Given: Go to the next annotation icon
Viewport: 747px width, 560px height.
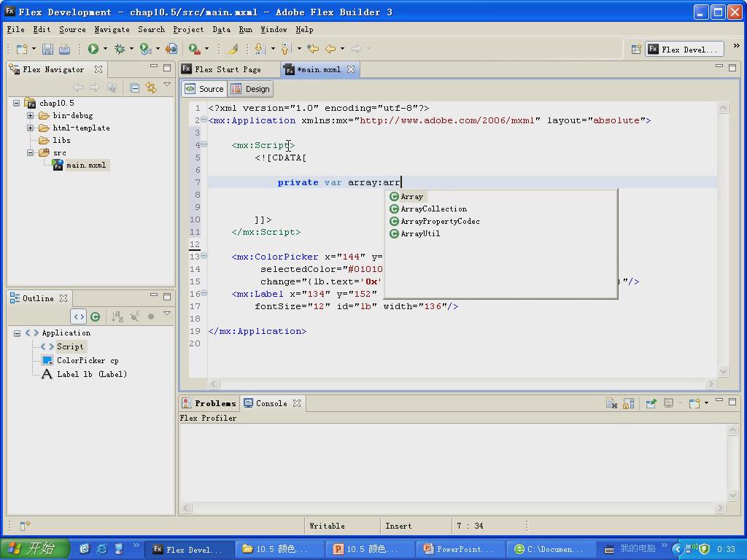Looking at the screenshot, I should tap(260, 49).
